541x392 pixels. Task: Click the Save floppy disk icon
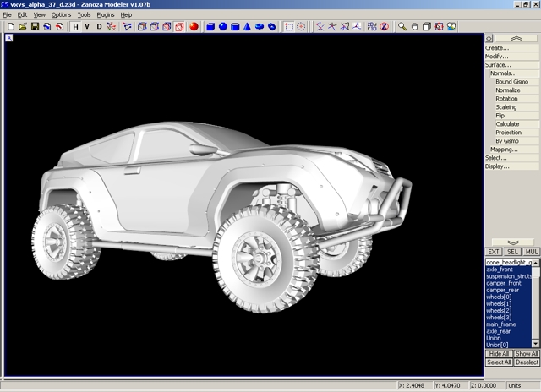(x=35, y=26)
